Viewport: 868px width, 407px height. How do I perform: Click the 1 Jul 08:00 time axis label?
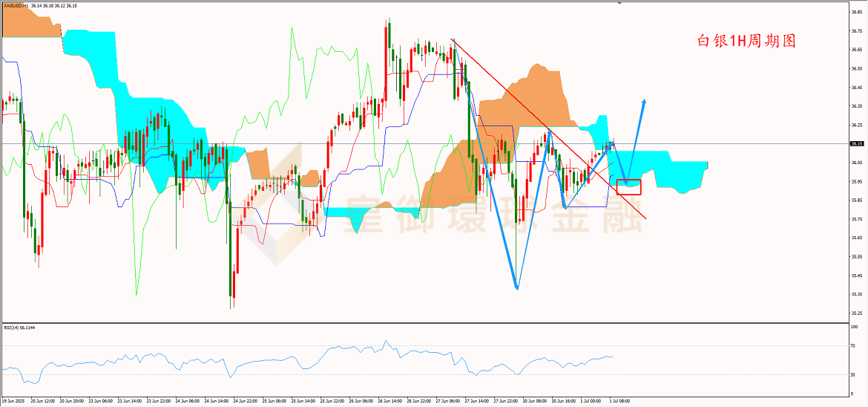[x=619, y=400]
